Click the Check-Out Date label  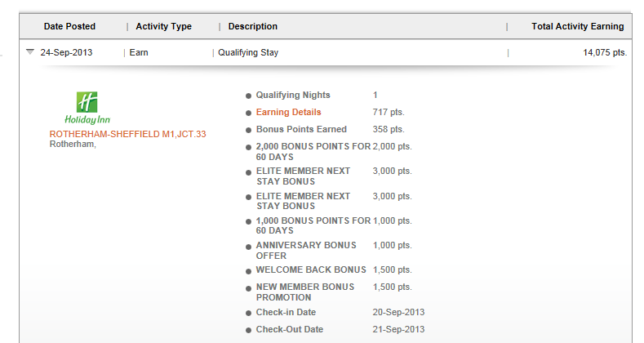(289, 329)
